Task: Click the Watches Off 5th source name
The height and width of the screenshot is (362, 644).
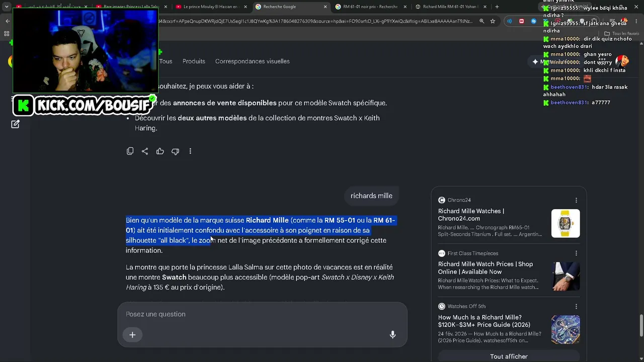Action: tap(466, 306)
